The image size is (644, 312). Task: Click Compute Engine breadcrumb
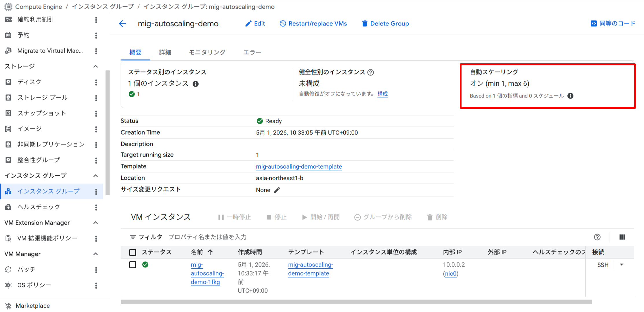click(38, 7)
